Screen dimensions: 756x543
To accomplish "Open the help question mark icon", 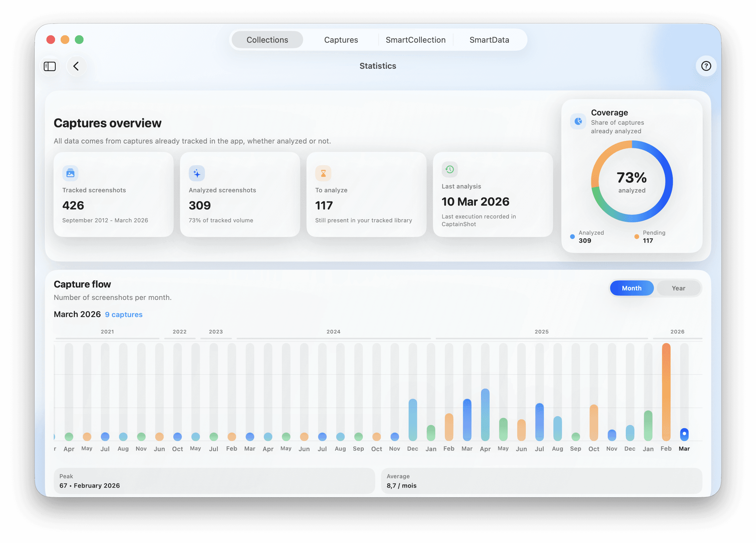I will point(706,66).
